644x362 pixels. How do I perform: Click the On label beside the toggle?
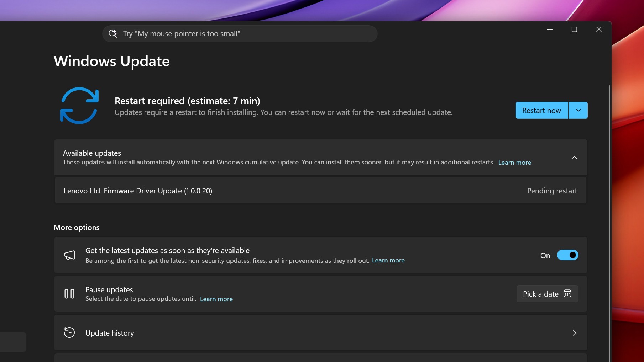click(x=545, y=255)
